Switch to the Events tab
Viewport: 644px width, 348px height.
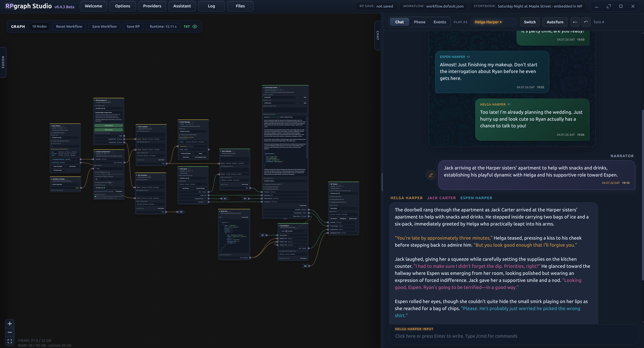440,22
